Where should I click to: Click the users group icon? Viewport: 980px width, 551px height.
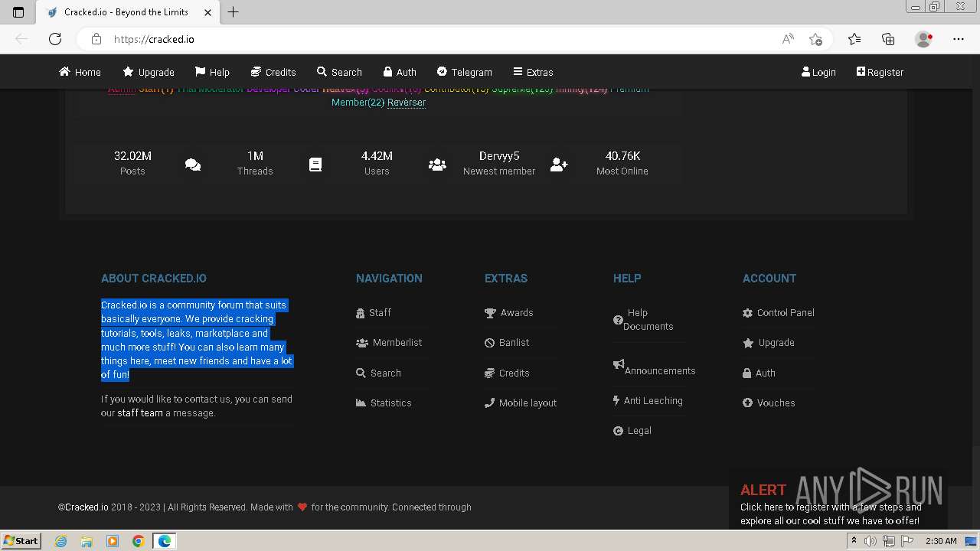click(x=437, y=165)
